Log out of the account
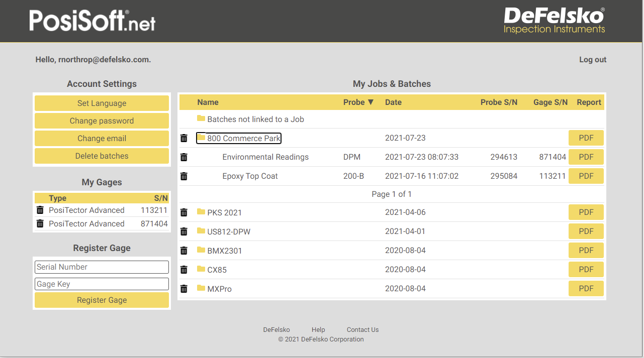This screenshot has height=358, width=644. [593, 59]
